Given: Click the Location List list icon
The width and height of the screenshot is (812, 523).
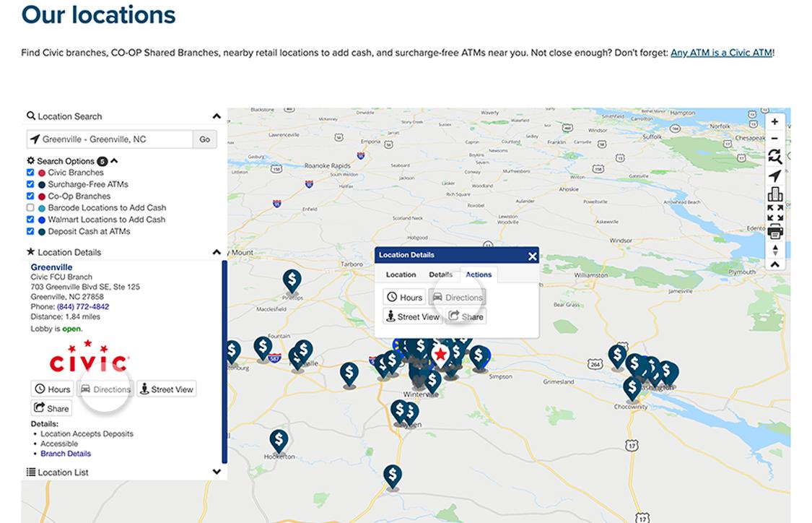Looking at the screenshot, I should tap(31, 472).
